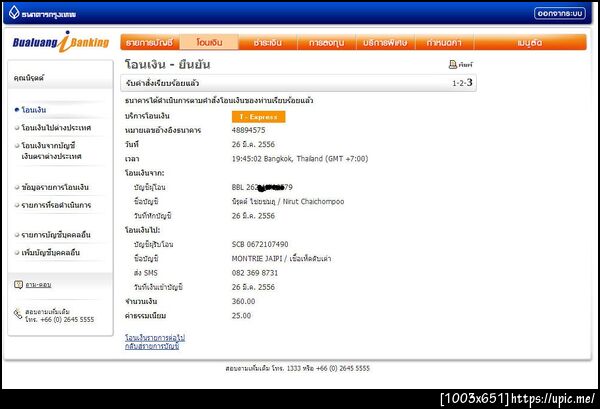Switch to the การลงทุน tab
The height and width of the screenshot is (409, 600).
coord(326,42)
